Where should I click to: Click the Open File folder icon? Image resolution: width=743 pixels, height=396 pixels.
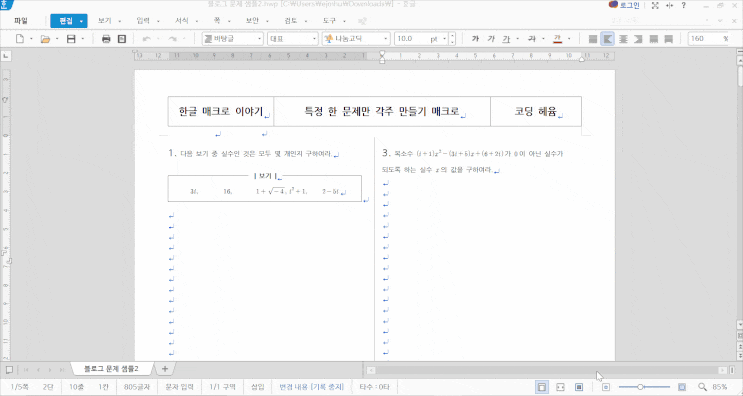click(x=45, y=39)
